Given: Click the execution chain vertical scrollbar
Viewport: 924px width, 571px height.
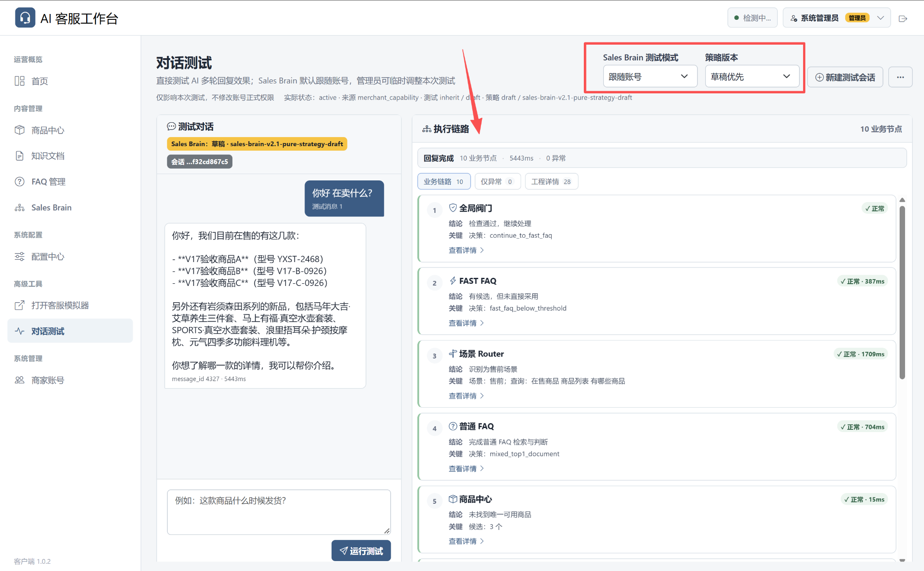Looking at the screenshot, I should coord(902,292).
